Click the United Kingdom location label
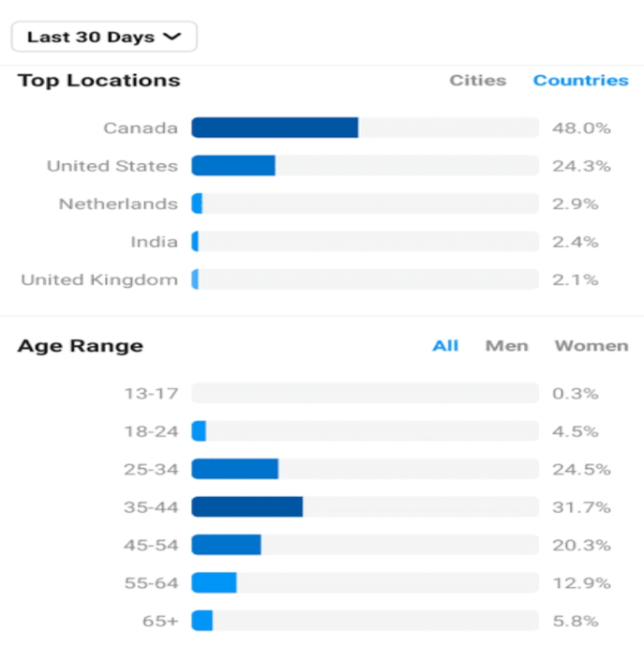Viewport: 644px width, 648px height. [99, 279]
